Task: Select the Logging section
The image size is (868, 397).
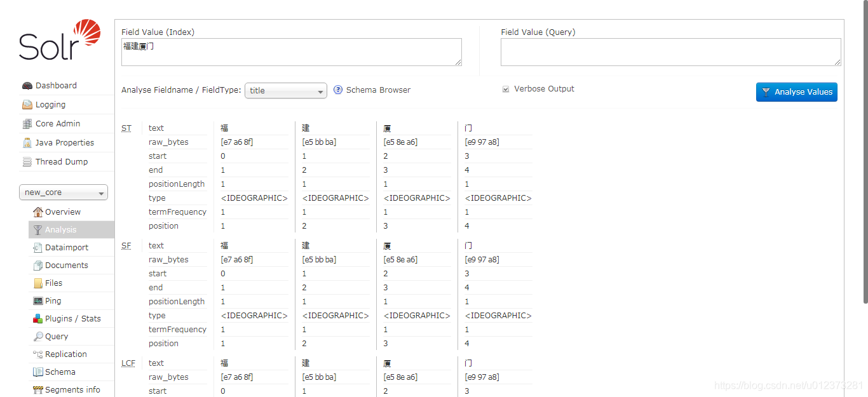Action: coord(53,104)
